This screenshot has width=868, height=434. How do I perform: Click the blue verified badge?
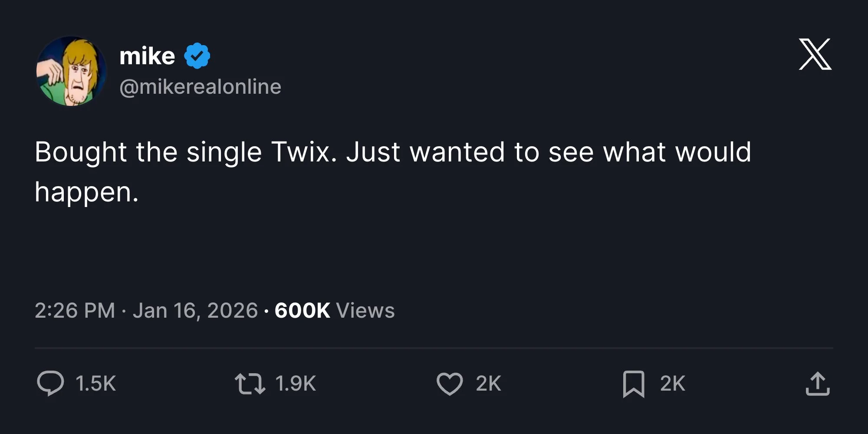[197, 56]
